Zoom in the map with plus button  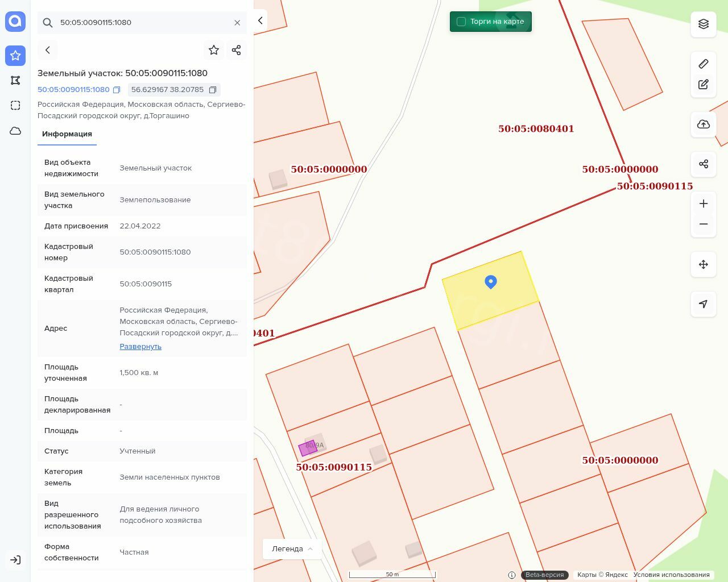tap(704, 203)
